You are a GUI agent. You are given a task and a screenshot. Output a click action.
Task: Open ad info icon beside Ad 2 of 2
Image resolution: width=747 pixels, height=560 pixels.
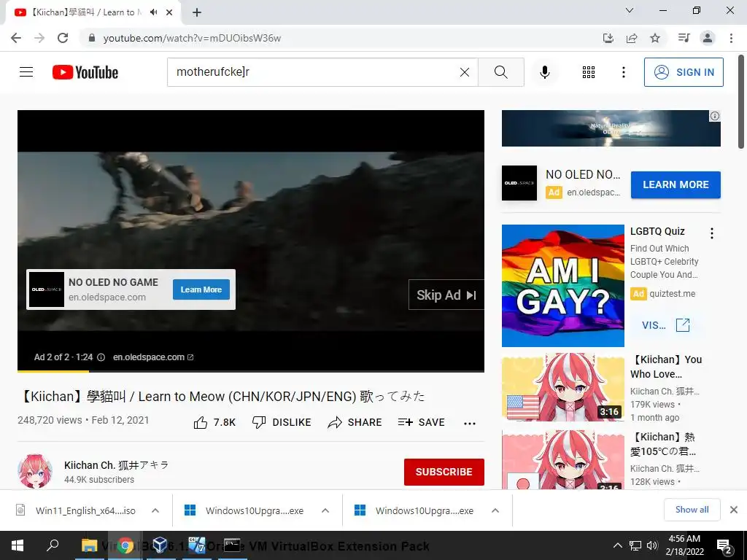pos(101,357)
